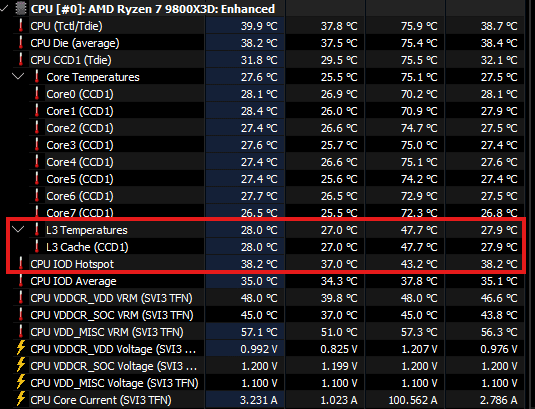Click the 47.7 °C L3 Cache maximum value

(x=419, y=247)
